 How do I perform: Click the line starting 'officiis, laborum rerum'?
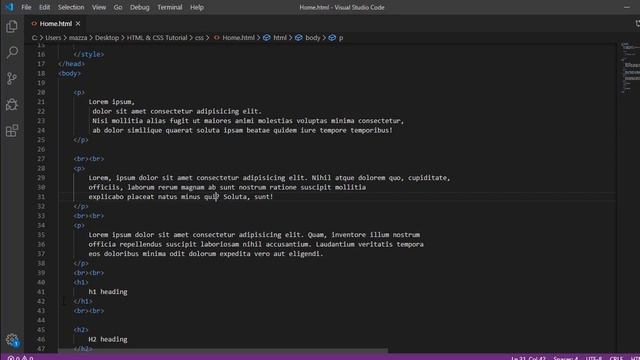pyautogui.click(x=227, y=187)
